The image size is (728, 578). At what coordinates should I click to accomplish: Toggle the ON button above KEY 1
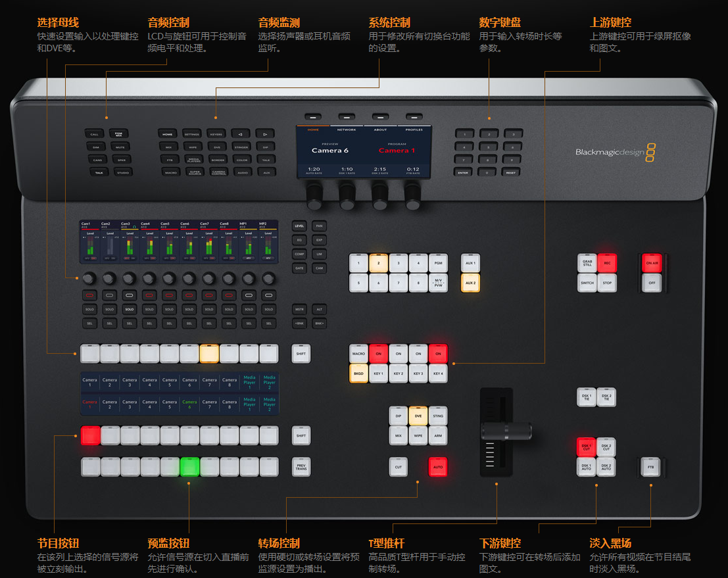pyautogui.click(x=378, y=354)
